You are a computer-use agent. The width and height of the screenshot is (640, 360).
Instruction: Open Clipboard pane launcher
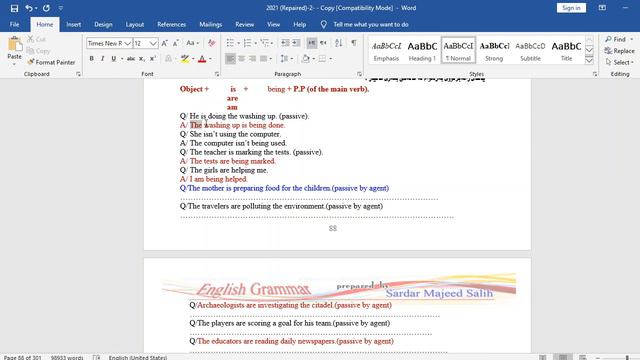[x=78, y=74]
